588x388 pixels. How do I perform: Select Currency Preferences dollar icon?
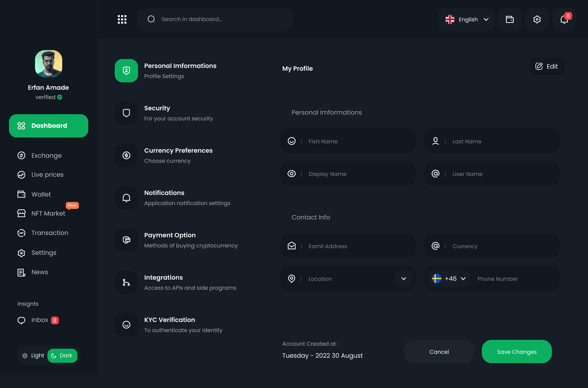tap(126, 155)
